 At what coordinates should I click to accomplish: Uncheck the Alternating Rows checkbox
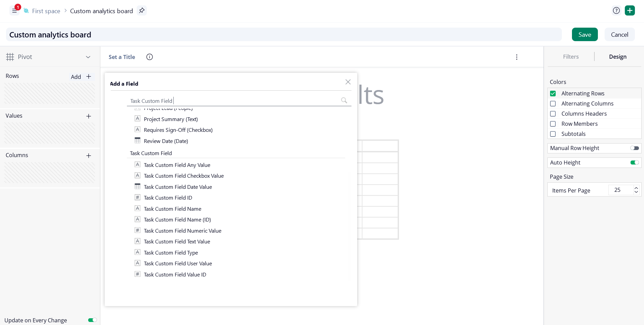point(553,93)
